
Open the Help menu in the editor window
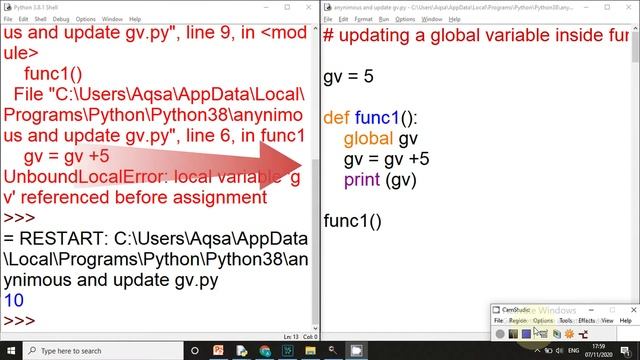pos(454,19)
